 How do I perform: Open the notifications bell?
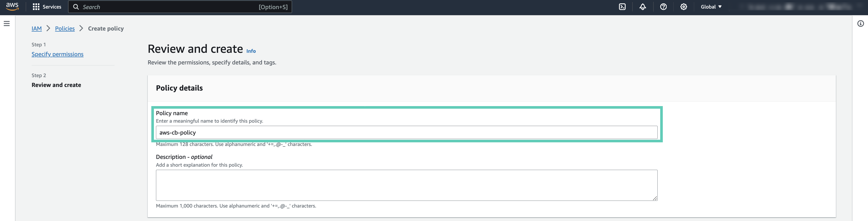pos(643,7)
